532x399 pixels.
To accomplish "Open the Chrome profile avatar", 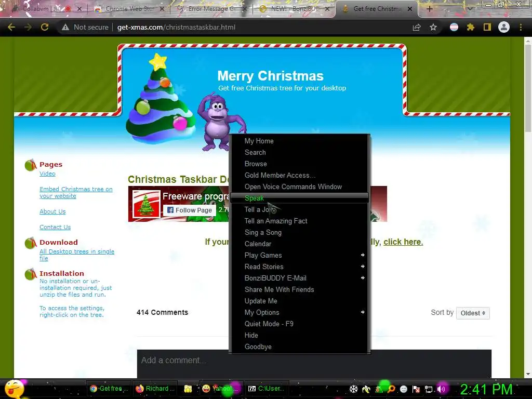I will point(504,27).
